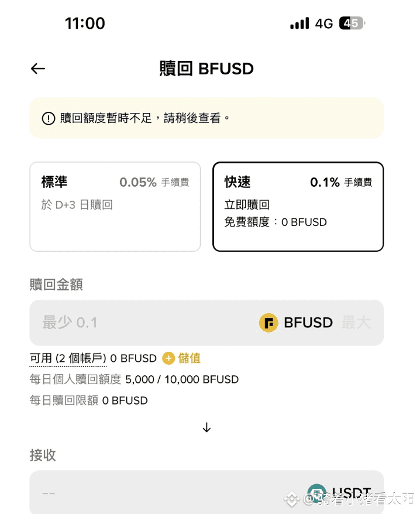This screenshot has height=514, width=420.
Task: Click the 最大 max amount button
Action: click(356, 323)
